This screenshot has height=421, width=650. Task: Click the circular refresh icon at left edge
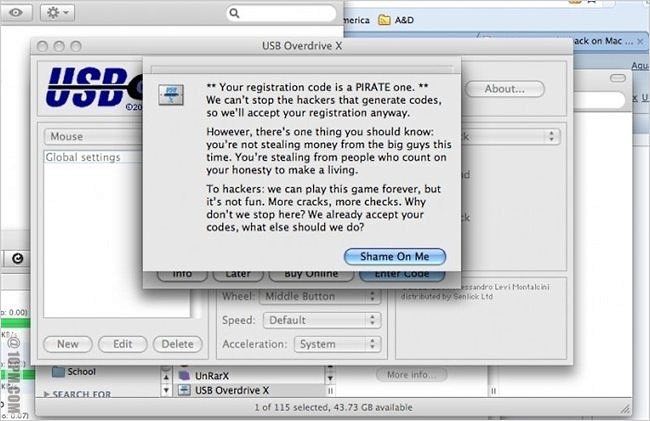tap(17, 259)
